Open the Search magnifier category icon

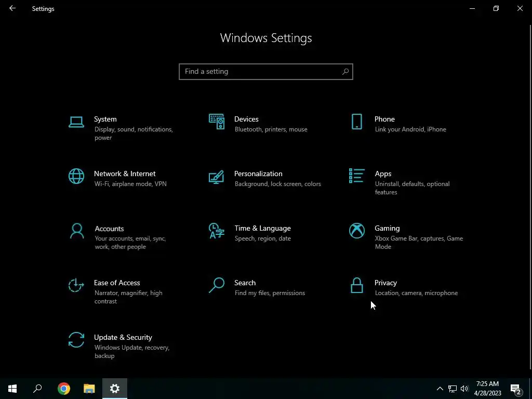coord(217,285)
